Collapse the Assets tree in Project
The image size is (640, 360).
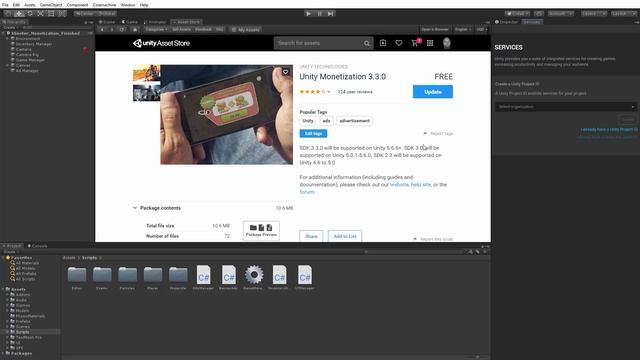3,289
